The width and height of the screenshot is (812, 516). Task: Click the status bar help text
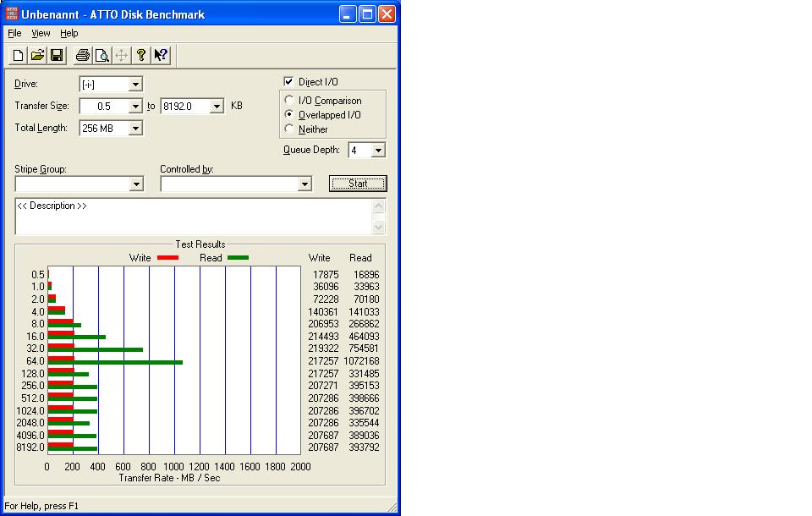[41, 506]
